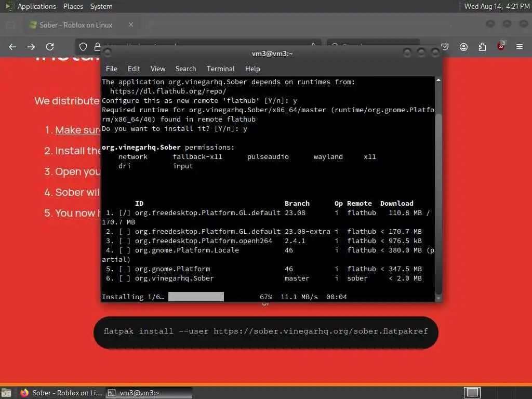Click the https://dl.flathub.org/repo/ text
The width and height of the screenshot is (532, 399).
(x=168, y=91)
